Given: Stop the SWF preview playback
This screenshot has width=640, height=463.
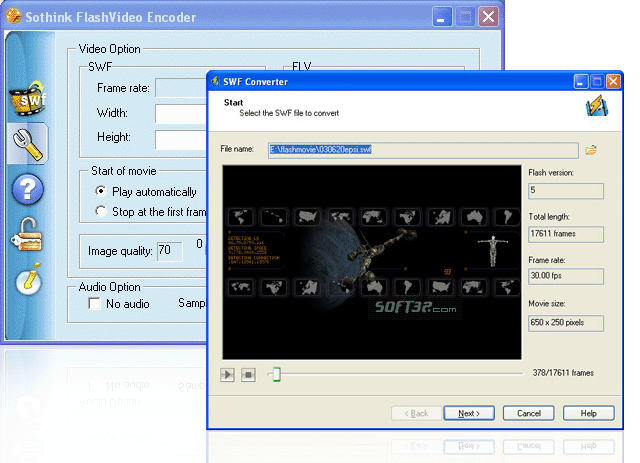Looking at the screenshot, I should tap(248, 374).
